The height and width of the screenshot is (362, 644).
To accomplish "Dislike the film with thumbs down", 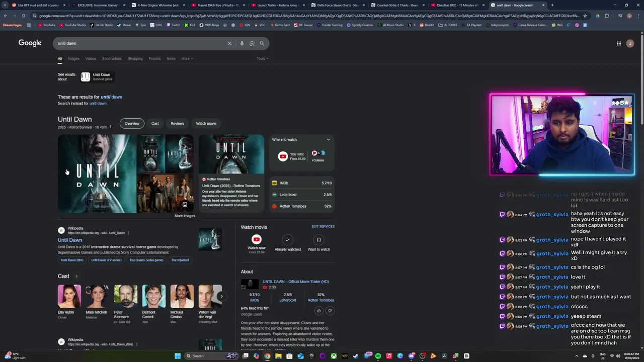I will [x=330, y=311].
